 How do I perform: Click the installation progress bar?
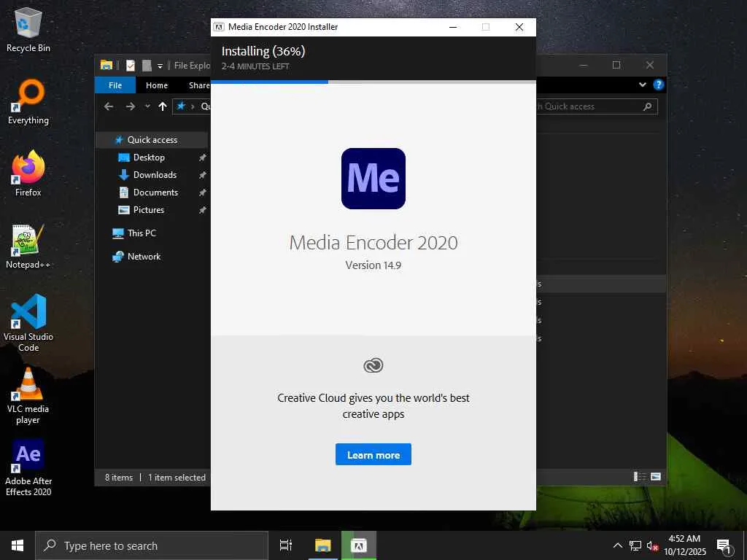[x=373, y=82]
